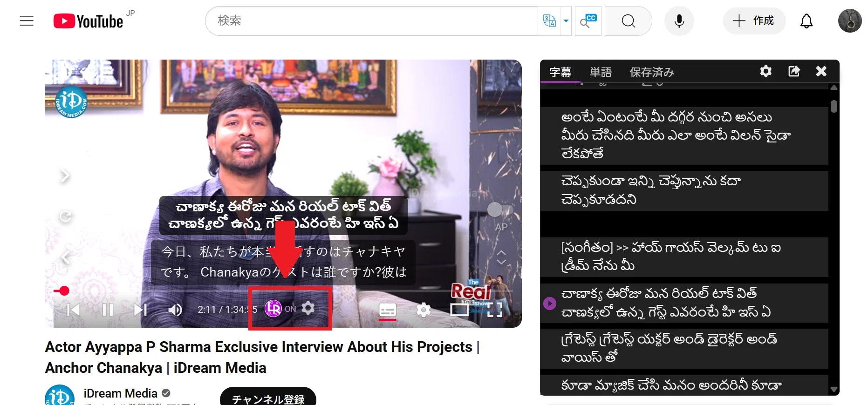Click the search input field
The width and height of the screenshot is (868, 405).
click(x=372, y=21)
